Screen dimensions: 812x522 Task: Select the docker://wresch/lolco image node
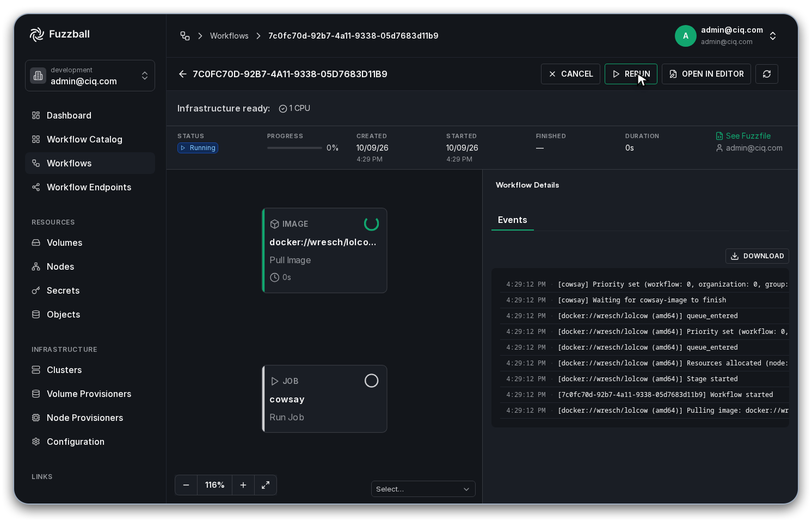[x=324, y=251]
